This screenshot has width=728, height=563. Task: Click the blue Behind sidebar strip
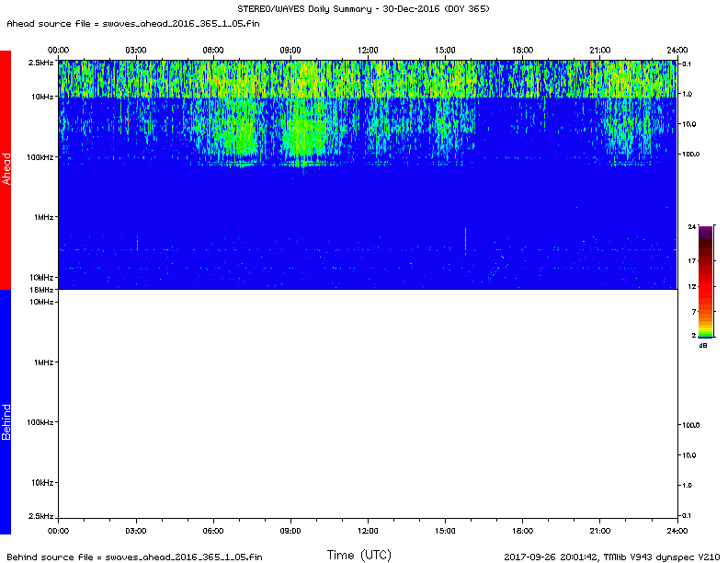pos(6,411)
